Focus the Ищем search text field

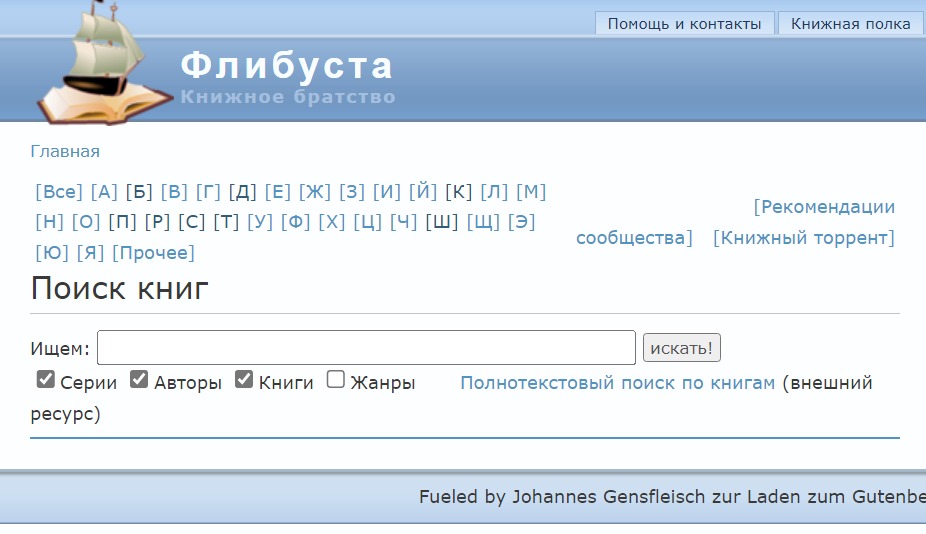pos(366,347)
